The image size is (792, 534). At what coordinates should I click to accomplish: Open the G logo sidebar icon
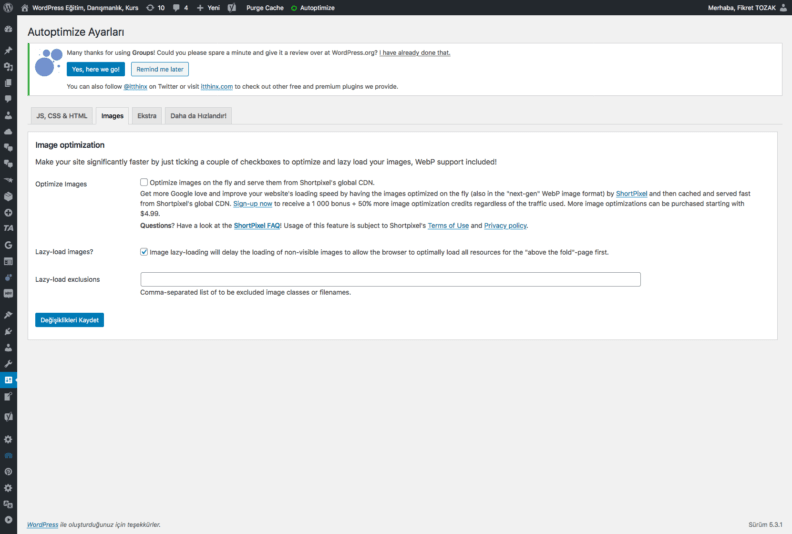click(x=8, y=245)
